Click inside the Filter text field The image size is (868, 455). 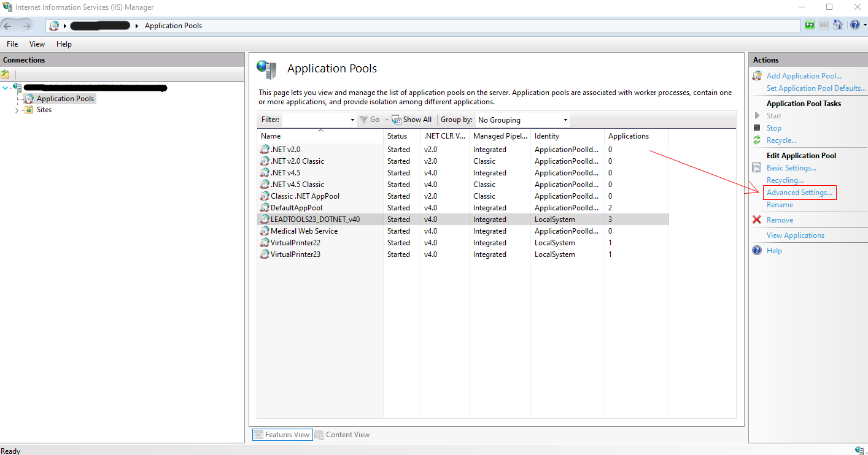[316, 120]
